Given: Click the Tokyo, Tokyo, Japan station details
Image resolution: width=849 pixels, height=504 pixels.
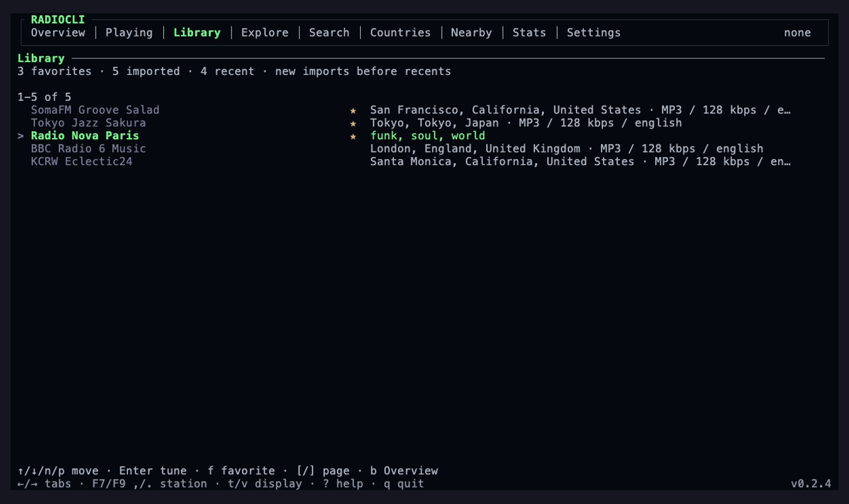Looking at the screenshot, I should (526, 123).
